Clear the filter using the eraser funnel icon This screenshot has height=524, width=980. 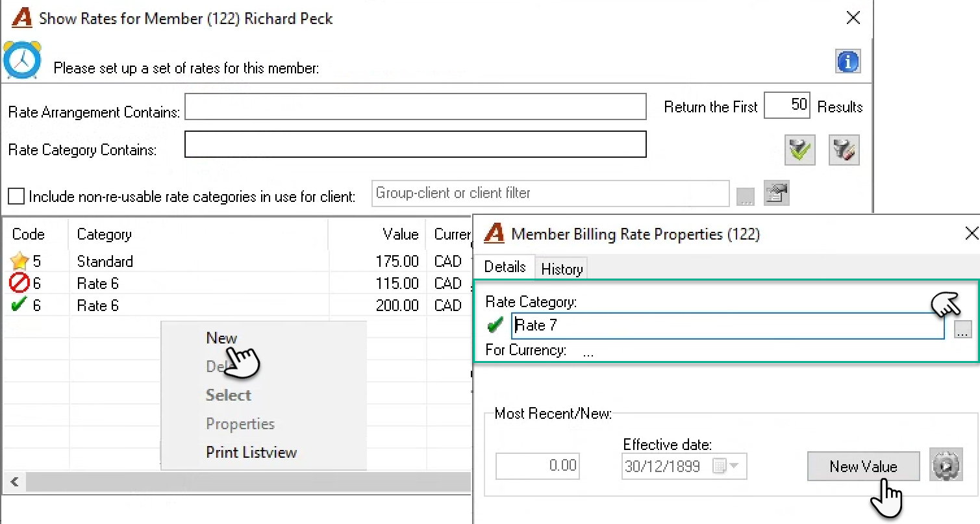pos(844,151)
